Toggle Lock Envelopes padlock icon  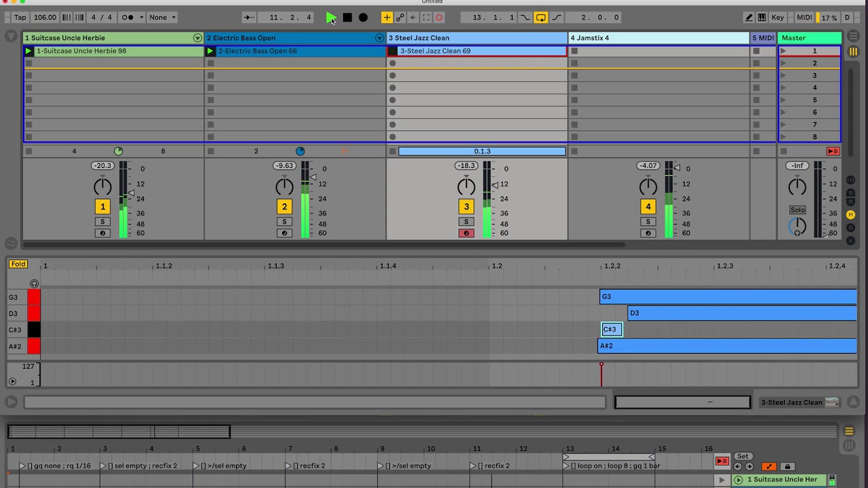point(787,466)
